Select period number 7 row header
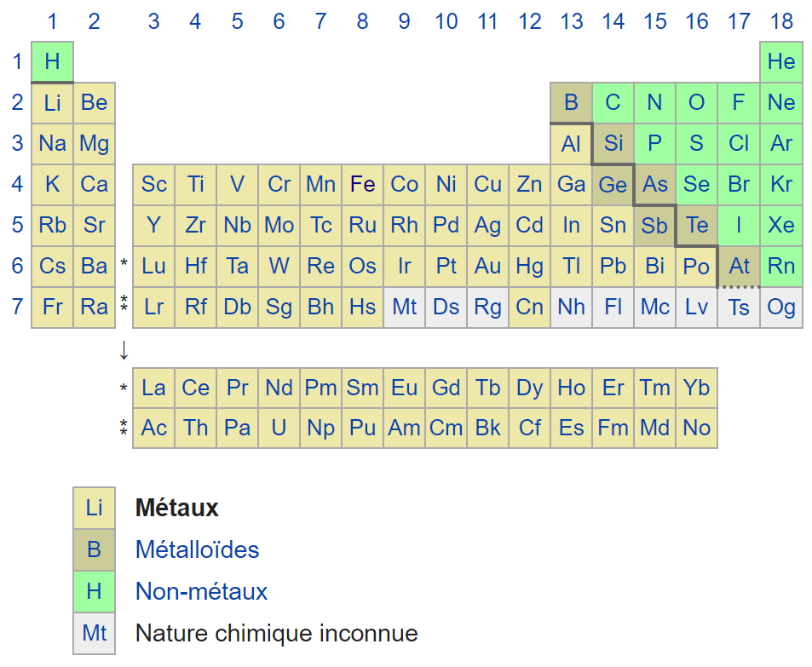812x667 pixels. (17, 308)
